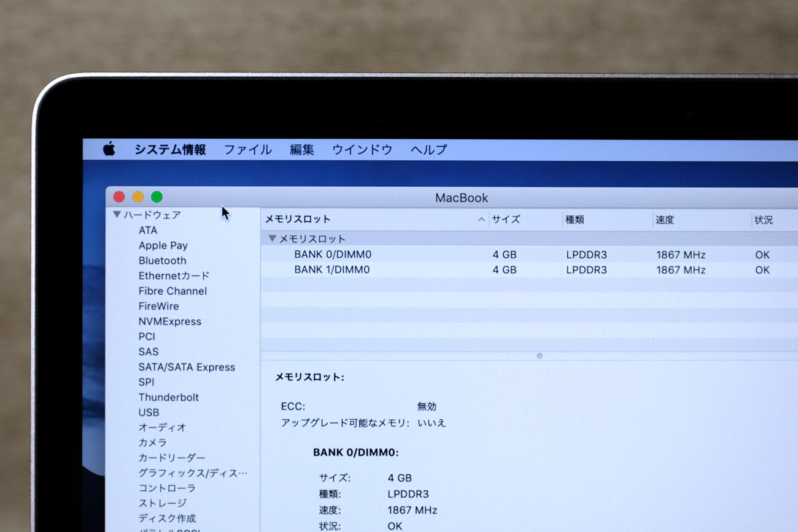Viewport: 798px width, 532px height.
Task: Click the ECC: 無効 value
Action: [x=427, y=406]
